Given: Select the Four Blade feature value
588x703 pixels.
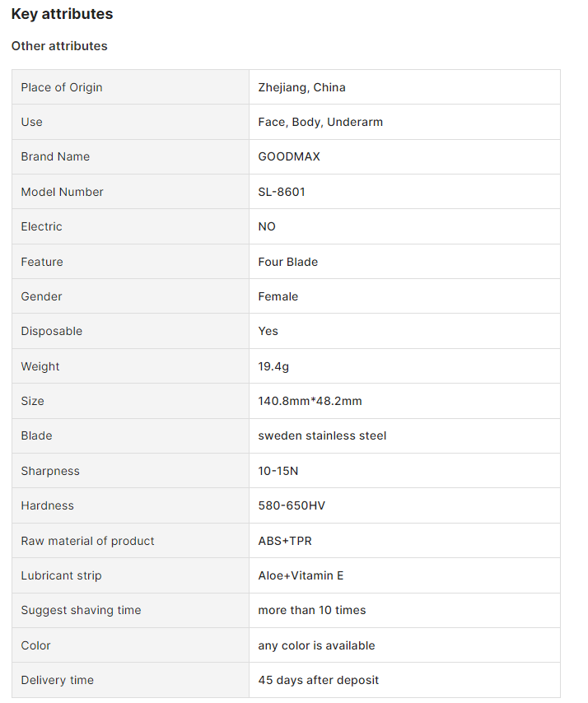Looking at the screenshot, I should 287,262.
